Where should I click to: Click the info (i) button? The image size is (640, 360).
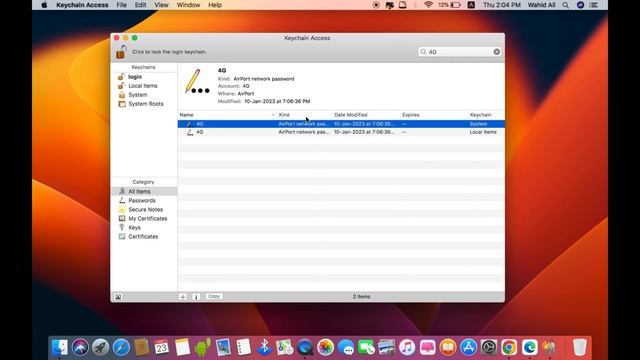(x=196, y=297)
